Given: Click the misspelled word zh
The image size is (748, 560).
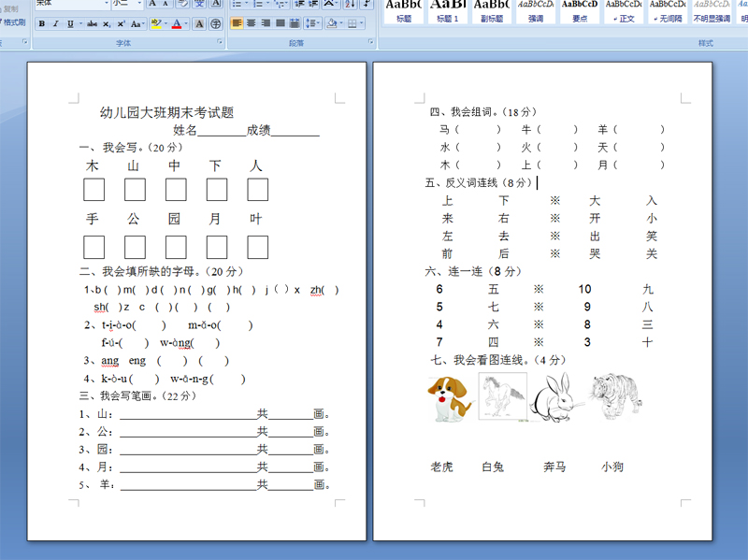Looking at the screenshot, I should pyautogui.click(x=316, y=290).
